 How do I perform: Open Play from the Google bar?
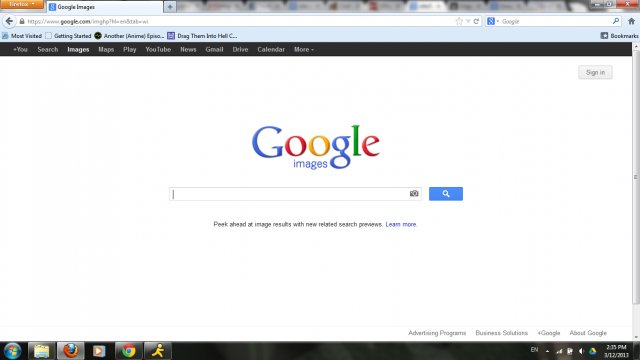coord(129,49)
